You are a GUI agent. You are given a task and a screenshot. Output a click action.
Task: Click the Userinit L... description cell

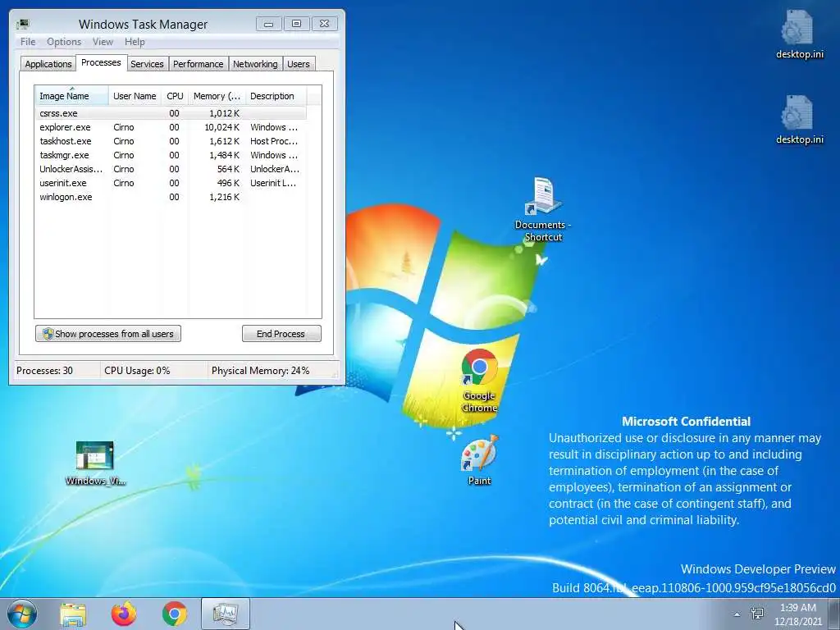point(273,183)
